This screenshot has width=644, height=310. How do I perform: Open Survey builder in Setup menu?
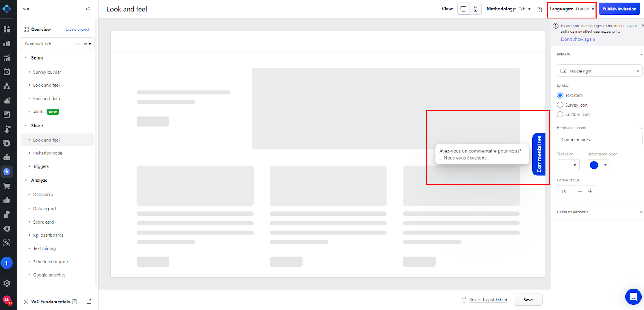coord(47,72)
